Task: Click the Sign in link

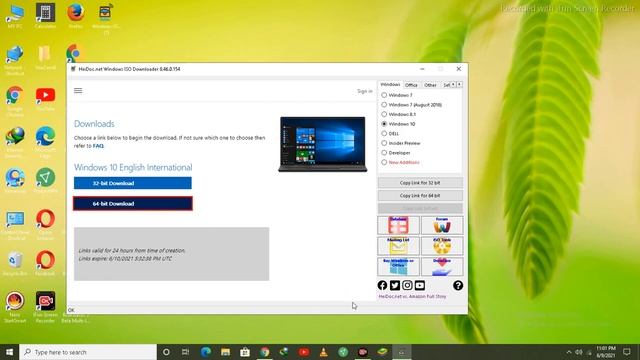Action: coord(364,91)
